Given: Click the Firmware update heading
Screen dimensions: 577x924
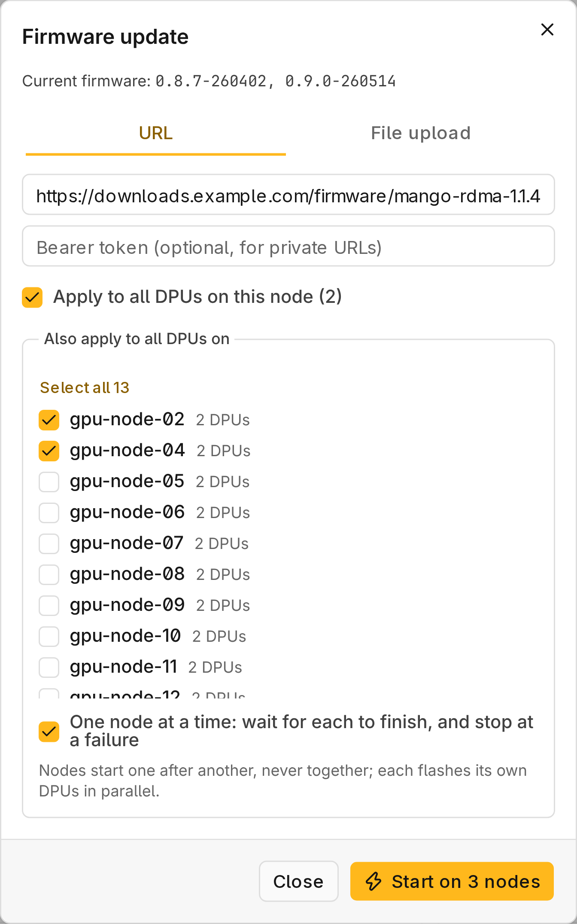Looking at the screenshot, I should 105,37.
